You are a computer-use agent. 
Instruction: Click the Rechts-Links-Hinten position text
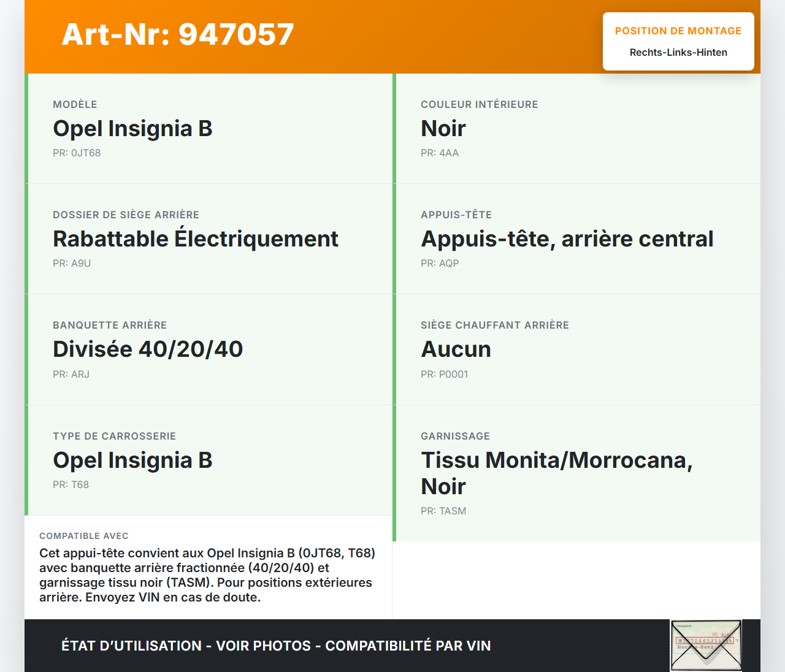click(678, 53)
